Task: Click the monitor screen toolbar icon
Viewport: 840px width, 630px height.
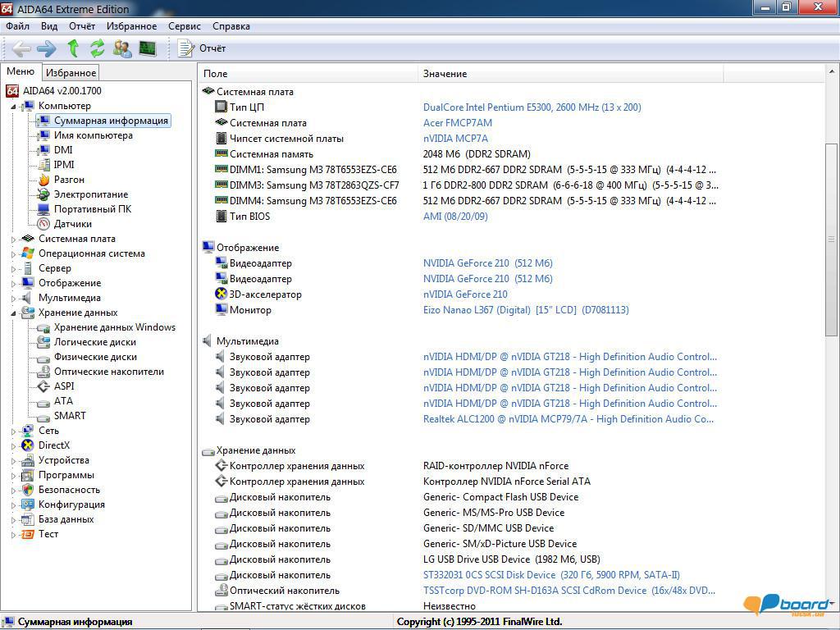Action: pos(148,48)
